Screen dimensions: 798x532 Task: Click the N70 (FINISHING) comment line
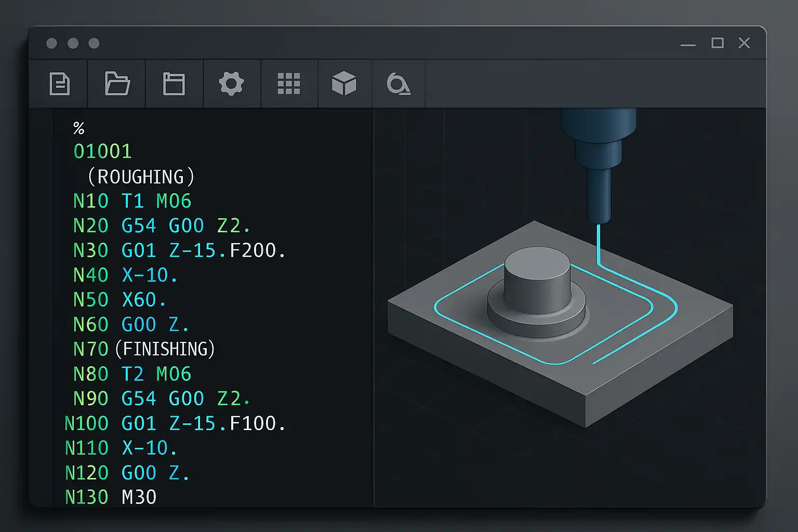[144, 349]
